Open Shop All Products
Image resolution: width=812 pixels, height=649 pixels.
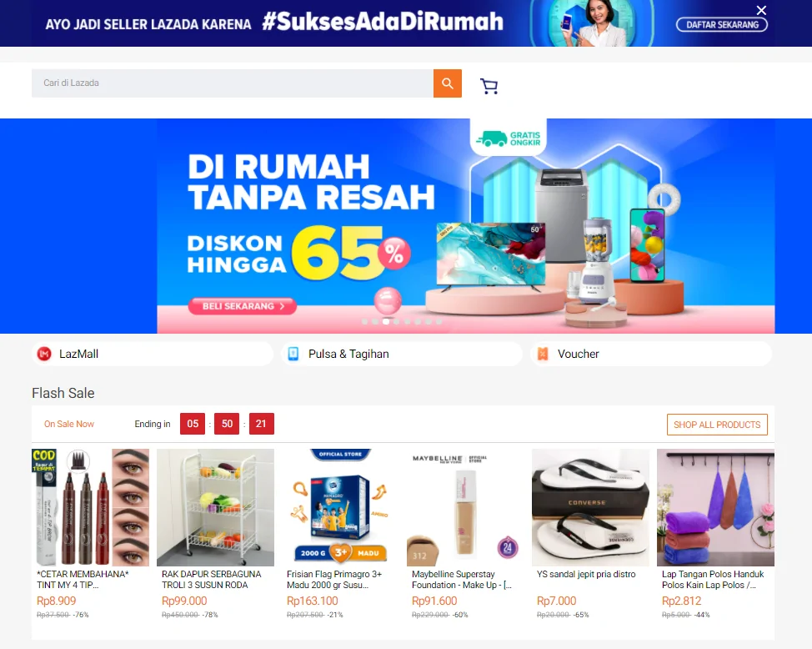point(717,425)
